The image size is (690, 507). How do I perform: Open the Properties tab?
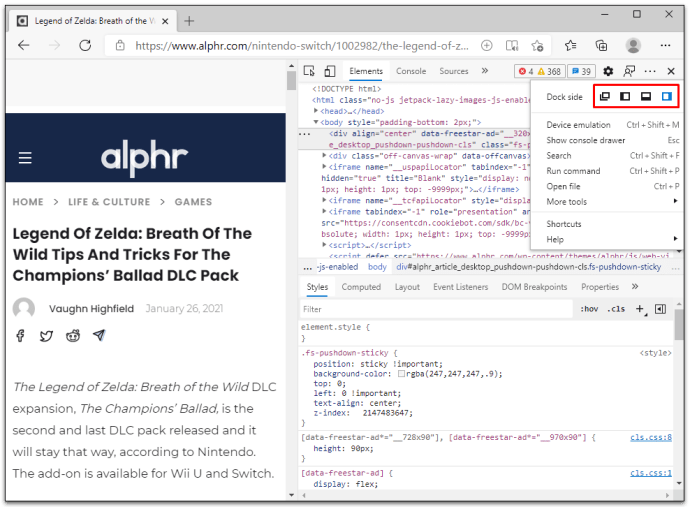click(600, 287)
